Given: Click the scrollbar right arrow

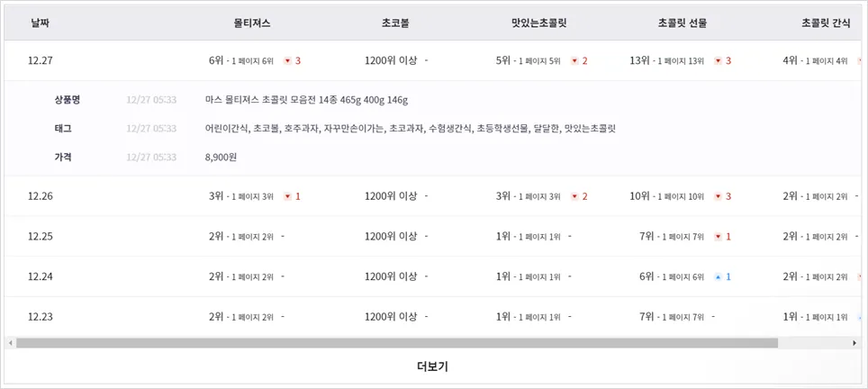Looking at the screenshot, I should click(x=854, y=343).
